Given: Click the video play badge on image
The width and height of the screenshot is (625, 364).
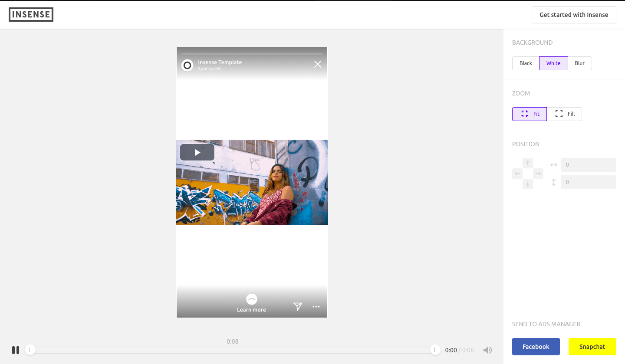Looking at the screenshot, I should coord(197,152).
